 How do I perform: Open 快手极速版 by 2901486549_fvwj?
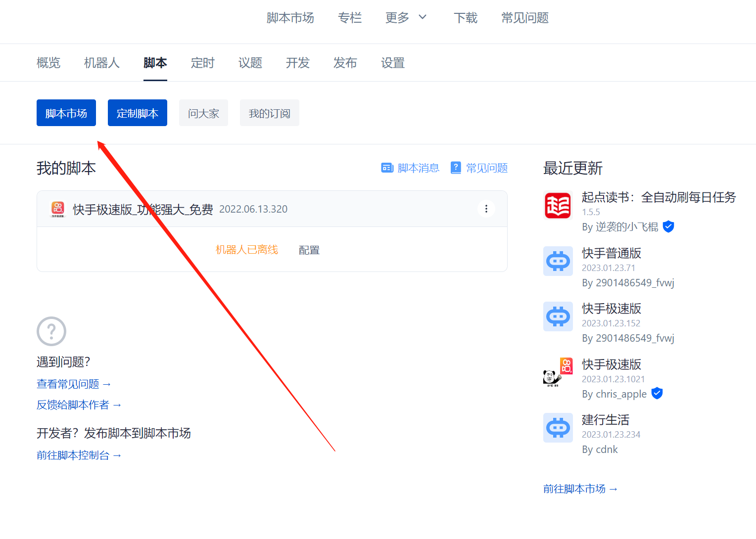pyautogui.click(x=612, y=309)
